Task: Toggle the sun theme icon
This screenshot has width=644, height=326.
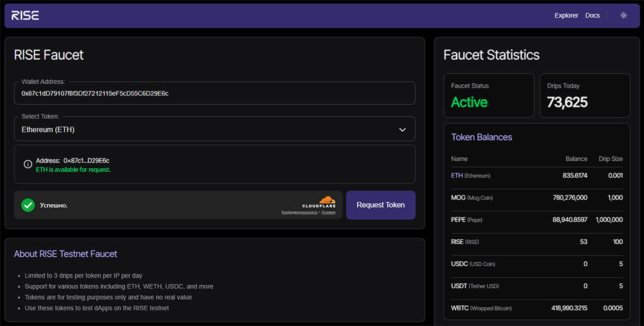Action: tap(623, 15)
